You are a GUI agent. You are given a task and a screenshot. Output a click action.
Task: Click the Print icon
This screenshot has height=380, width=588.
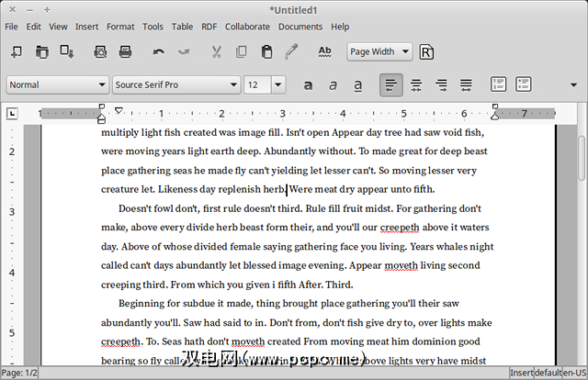(x=125, y=51)
